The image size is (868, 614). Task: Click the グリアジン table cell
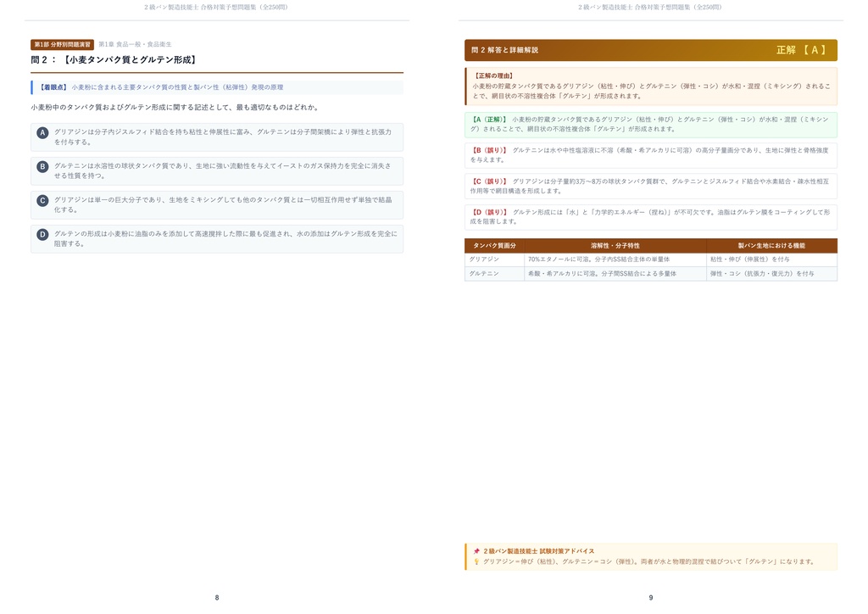[x=494, y=260]
